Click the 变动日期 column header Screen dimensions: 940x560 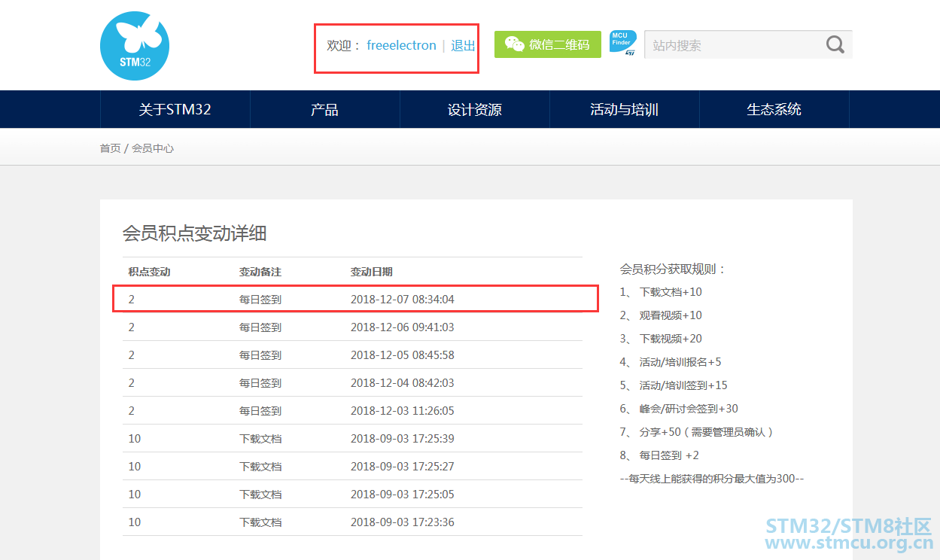click(372, 272)
